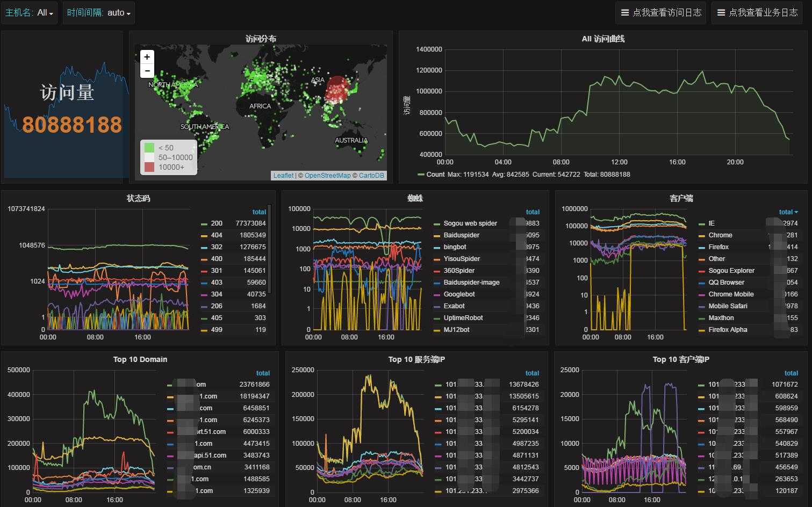Zoom in on the 访问分布 map
812x507 pixels.
(147, 57)
